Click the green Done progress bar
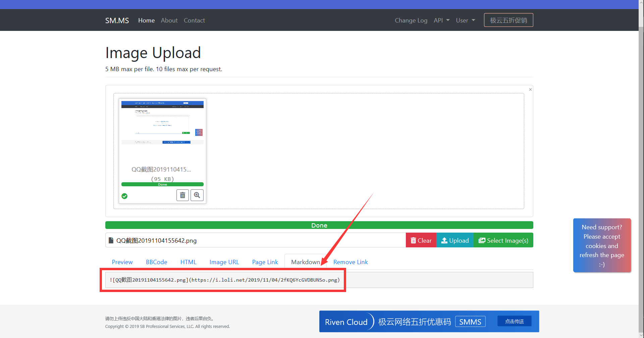Image resolution: width=644 pixels, height=338 pixels. pos(319,225)
